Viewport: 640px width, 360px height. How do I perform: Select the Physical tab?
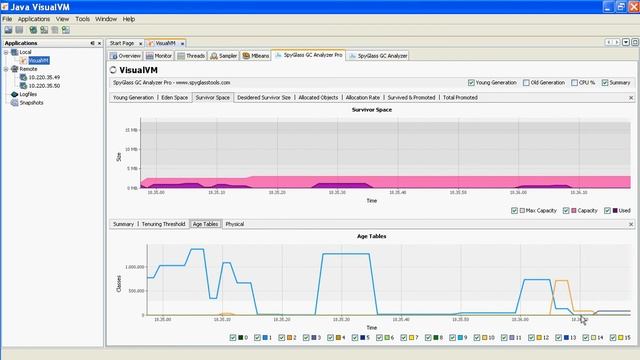click(x=235, y=224)
